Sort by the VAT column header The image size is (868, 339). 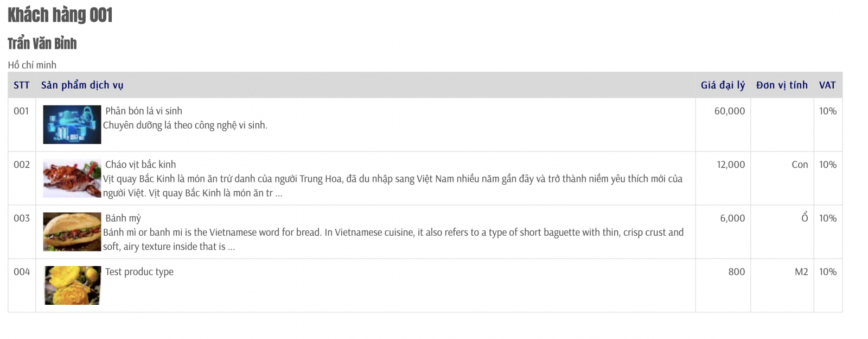coord(827,85)
